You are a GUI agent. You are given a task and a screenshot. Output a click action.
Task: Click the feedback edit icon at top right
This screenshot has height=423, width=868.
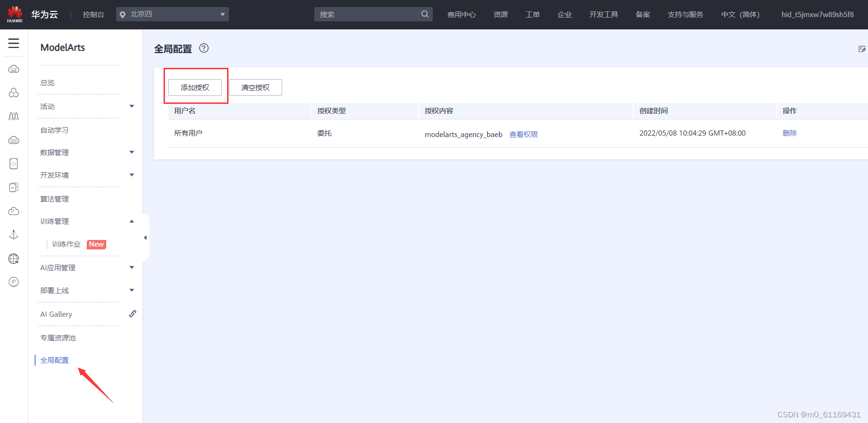(x=862, y=49)
